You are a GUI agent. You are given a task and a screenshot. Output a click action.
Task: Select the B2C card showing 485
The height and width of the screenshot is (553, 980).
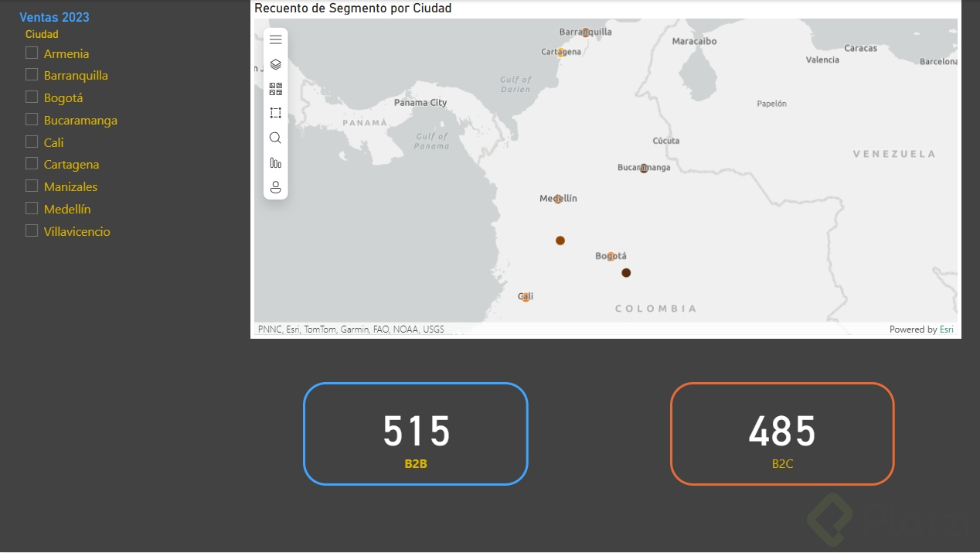tap(782, 434)
